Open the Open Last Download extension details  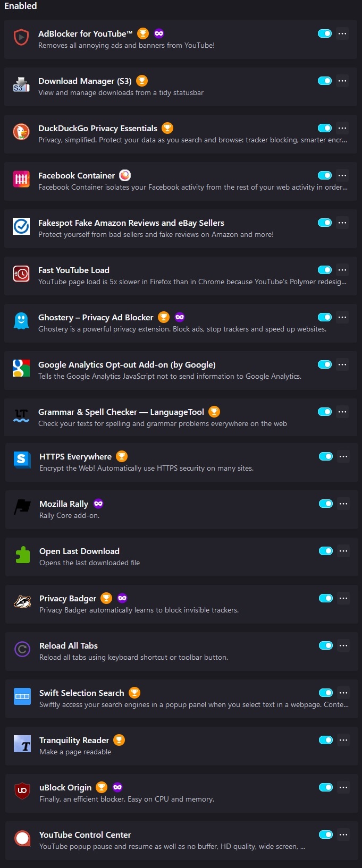click(182, 557)
